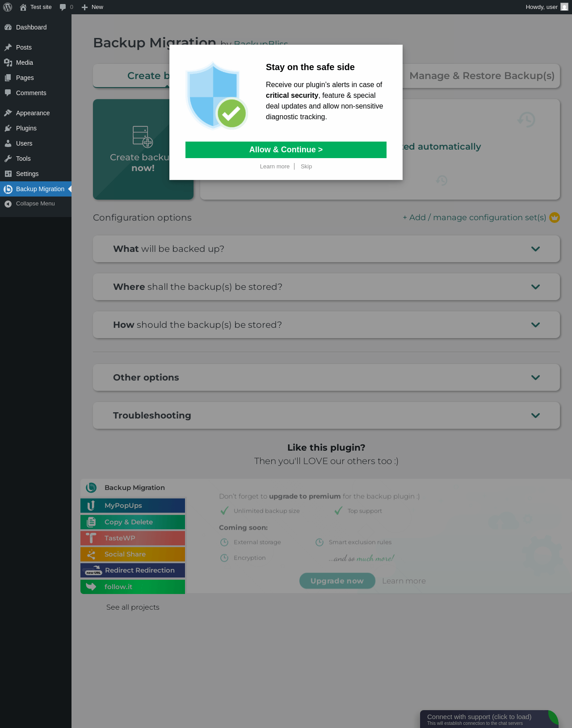Open comments bubble in admin bar
572x728 pixels.
click(63, 7)
